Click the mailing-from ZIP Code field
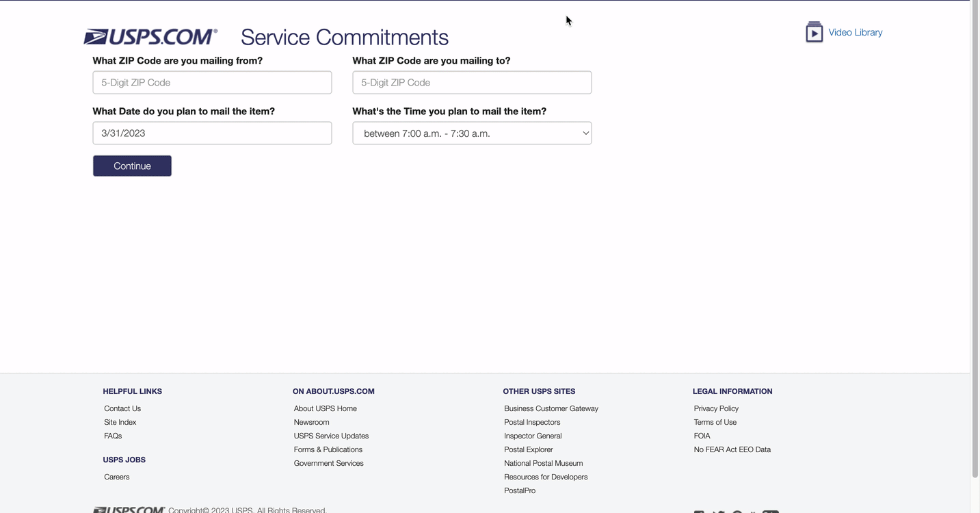The width and height of the screenshot is (980, 513). coord(212,83)
